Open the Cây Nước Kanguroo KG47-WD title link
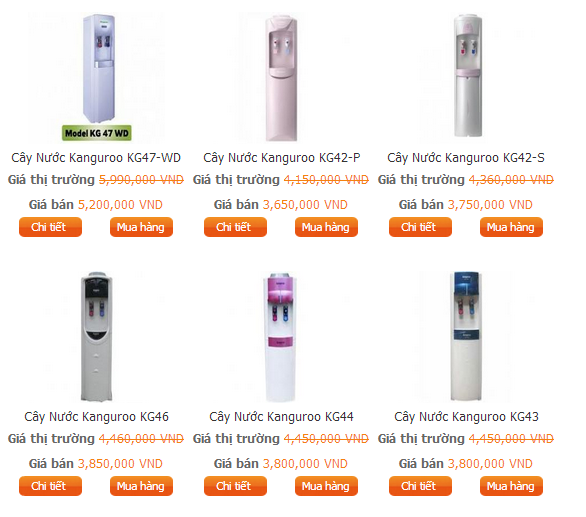This screenshot has height=517, width=586. pyautogui.click(x=96, y=158)
